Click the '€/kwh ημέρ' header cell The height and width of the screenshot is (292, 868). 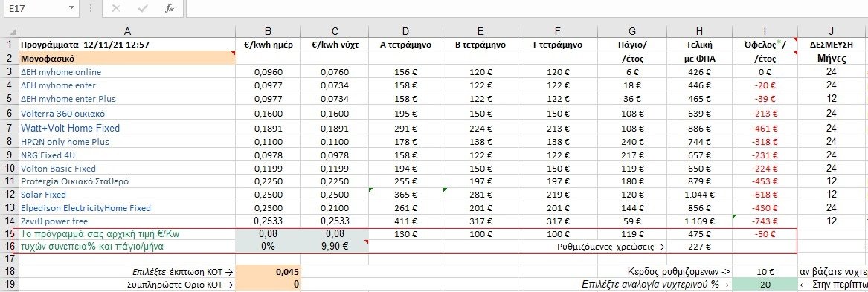click(x=268, y=45)
